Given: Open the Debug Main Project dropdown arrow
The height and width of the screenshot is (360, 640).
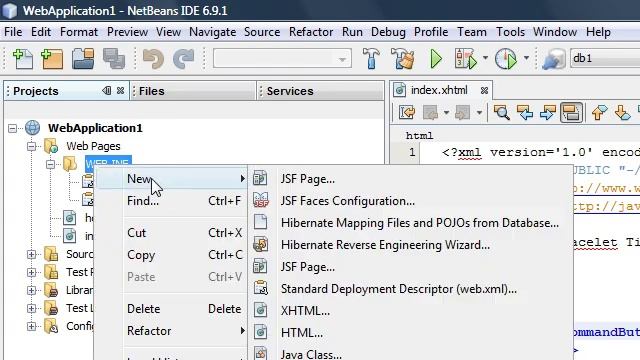Looking at the screenshot, I should click(485, 58).
